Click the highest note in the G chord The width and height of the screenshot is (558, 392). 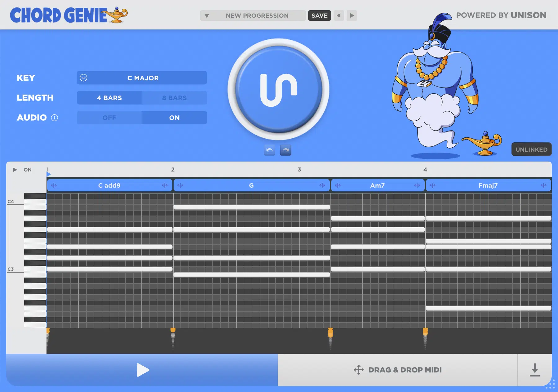tap(252, 207)
